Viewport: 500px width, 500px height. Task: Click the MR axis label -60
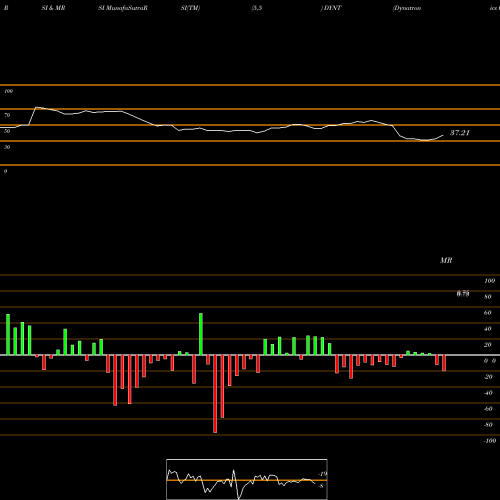pos(488,409)
